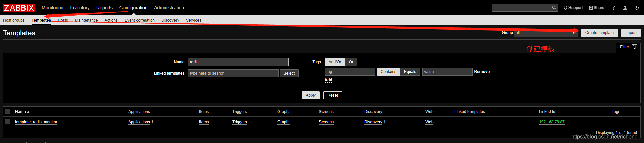Focus the Name filter field

pos(238,62)
